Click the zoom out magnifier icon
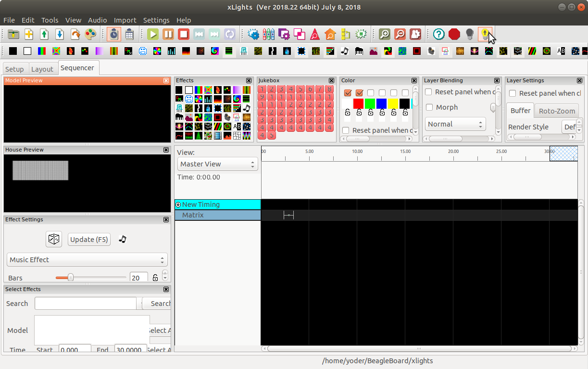 click(x=400, y=34)
